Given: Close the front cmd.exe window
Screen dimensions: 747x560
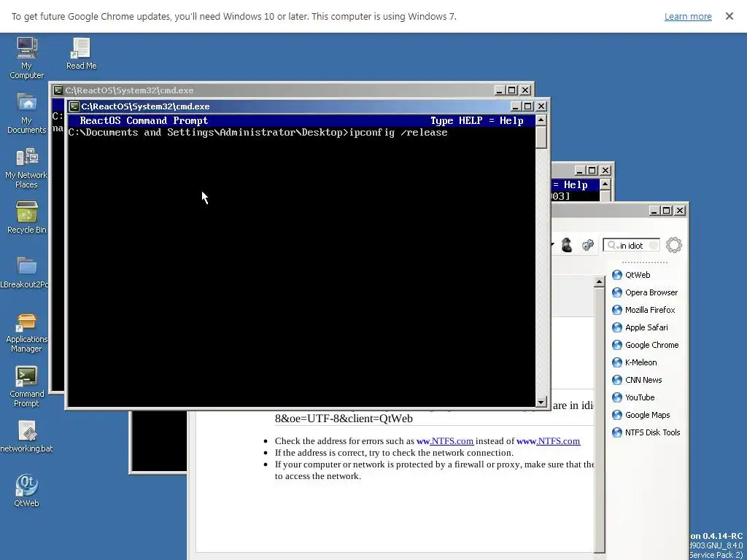Looking at the screenshot, I should pyautogui.click(x=541, y=106).
